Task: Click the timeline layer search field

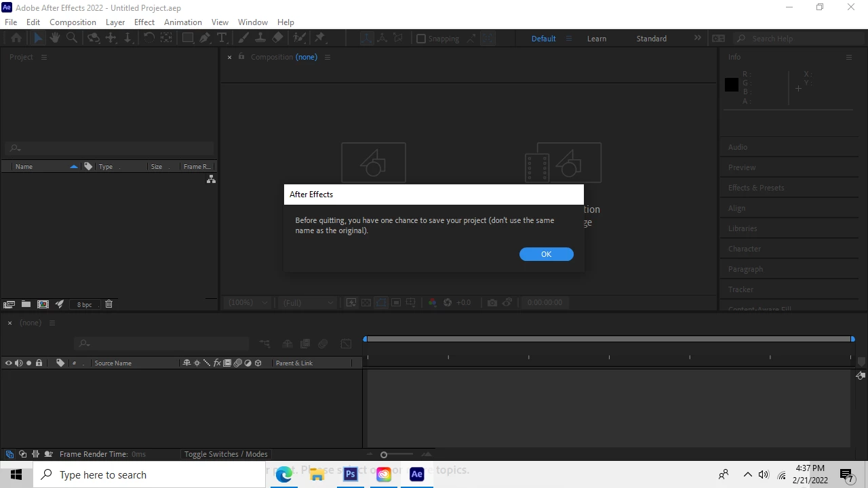Action: tap(163, 344)
